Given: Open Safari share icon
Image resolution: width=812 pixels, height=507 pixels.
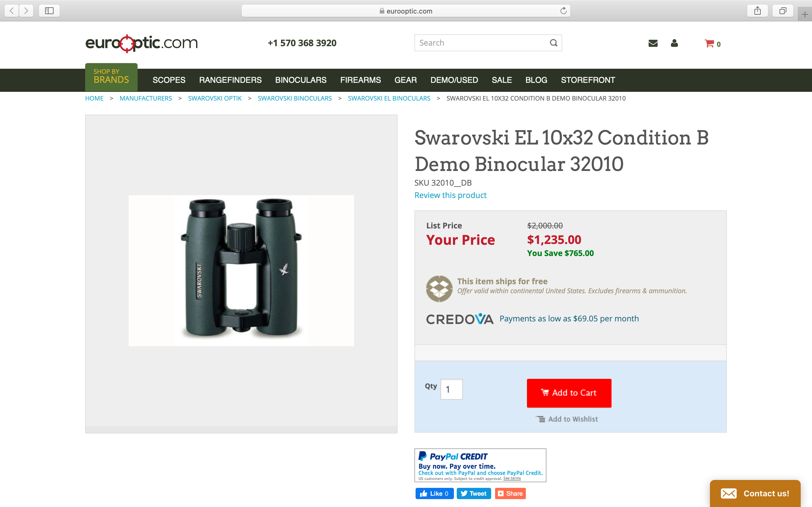Looking at the screenshot, I should pos(757,11).
